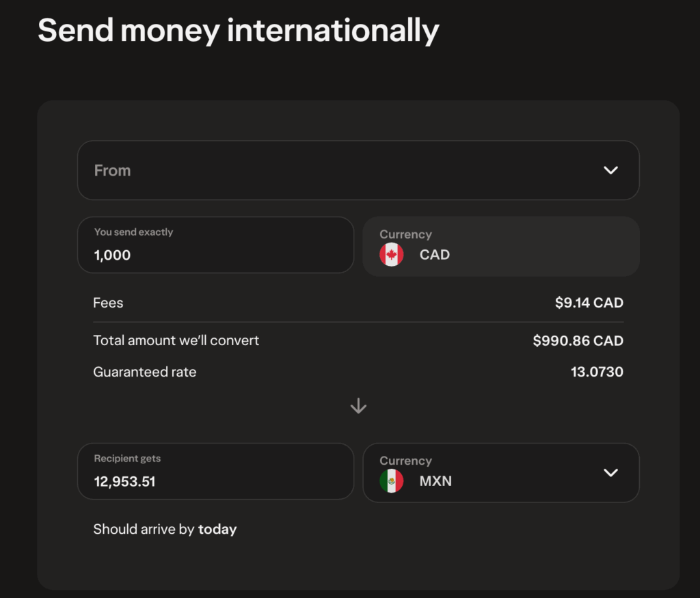The image size is (700, 598).
Task: Select the MXN currency selector
Action: pyautogui.click(x=501, y=472)
